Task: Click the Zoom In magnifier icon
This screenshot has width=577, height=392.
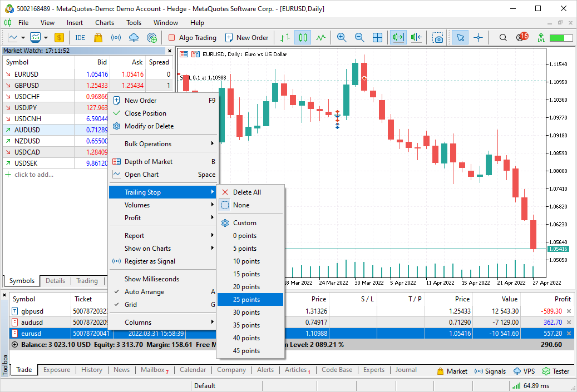Action: coord(342,38)
